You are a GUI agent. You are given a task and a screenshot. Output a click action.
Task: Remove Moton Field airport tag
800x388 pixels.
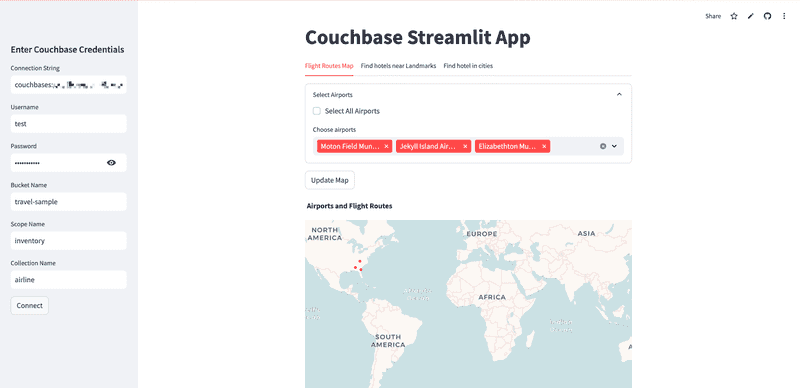point(386,147)
